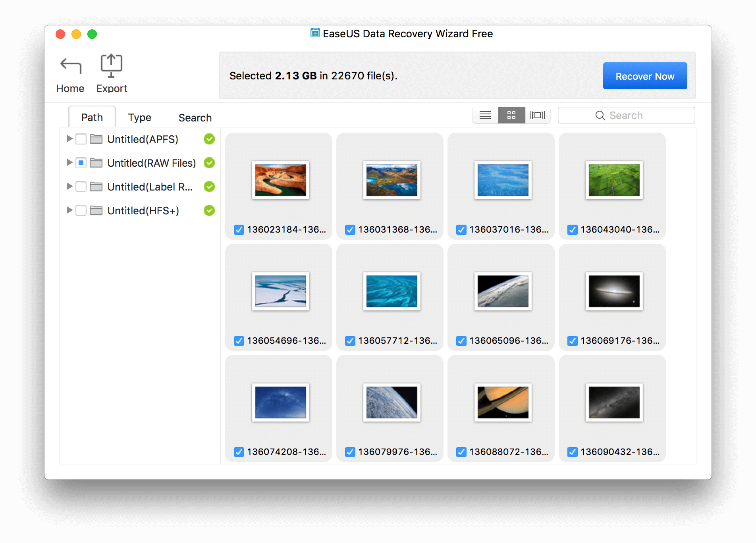
Task: Open the Search tab
Action: click(195, 118)
